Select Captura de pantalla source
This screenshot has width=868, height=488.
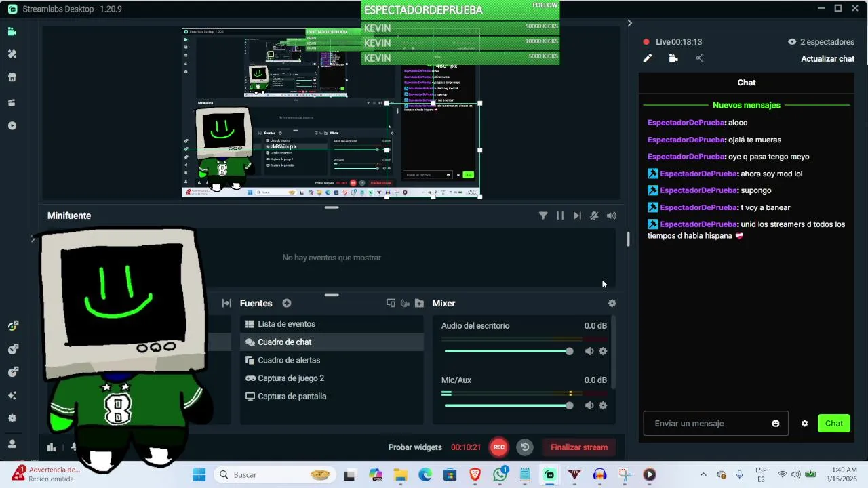[x=332, y=396]
